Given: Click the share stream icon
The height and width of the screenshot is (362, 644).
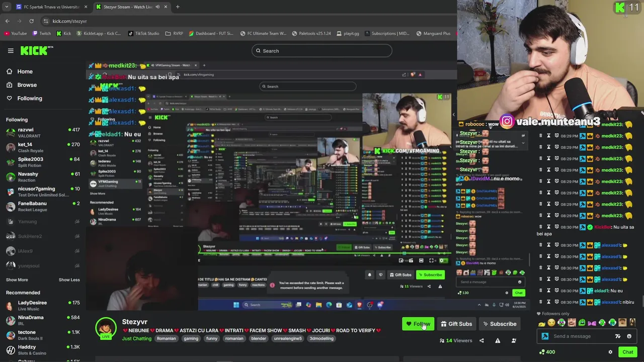Looking at the screenshot, I should coord(481,341).
